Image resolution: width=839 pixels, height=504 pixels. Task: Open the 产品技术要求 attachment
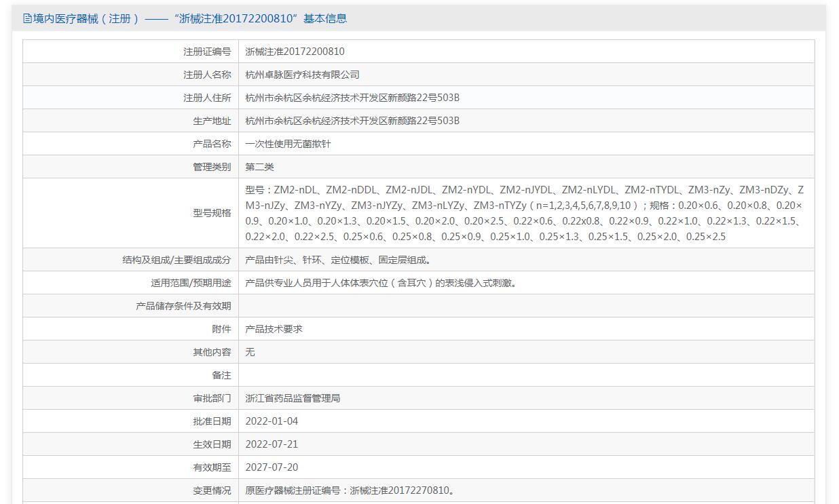pyautogui.click(x=274, y=329)
